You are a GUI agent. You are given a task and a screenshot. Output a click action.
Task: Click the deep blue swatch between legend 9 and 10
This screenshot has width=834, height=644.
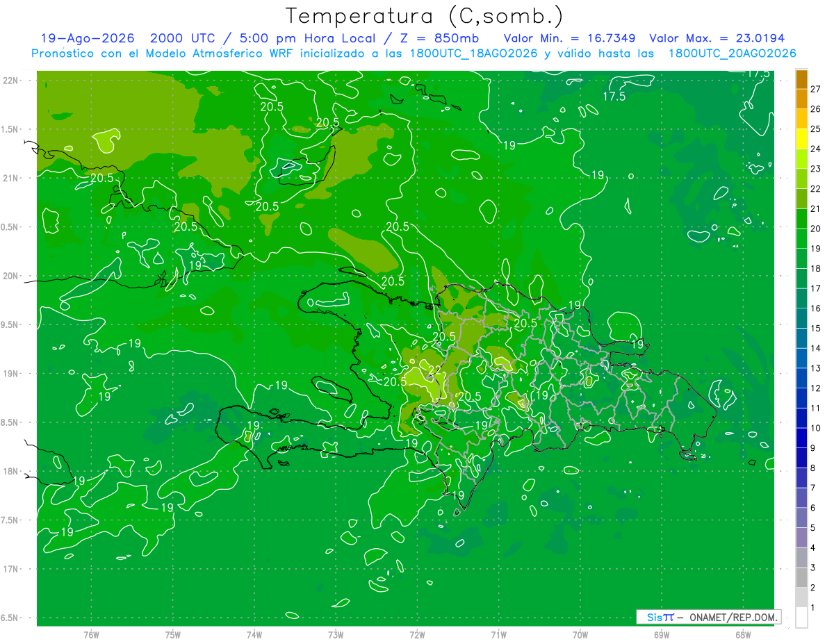click(801, 438)
